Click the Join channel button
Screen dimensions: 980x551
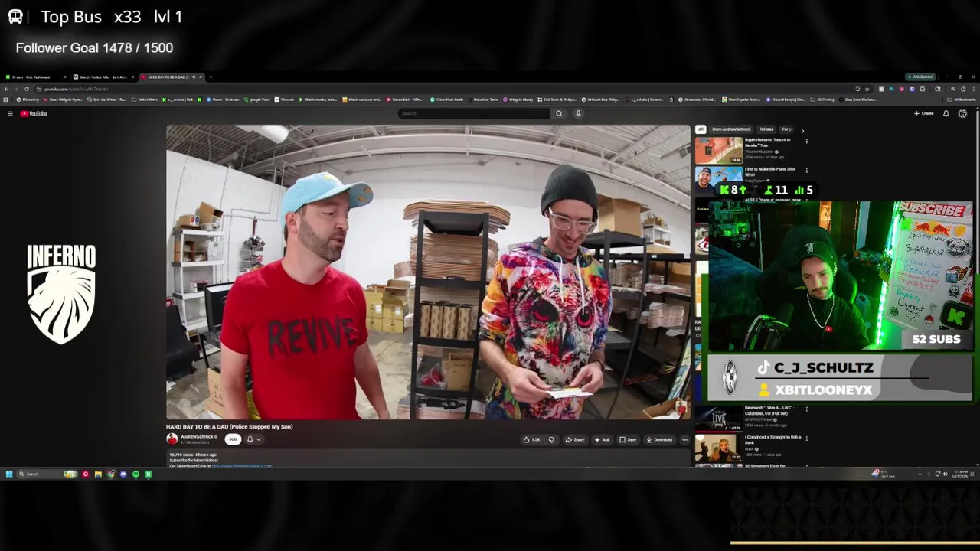(x=233, y=439)
